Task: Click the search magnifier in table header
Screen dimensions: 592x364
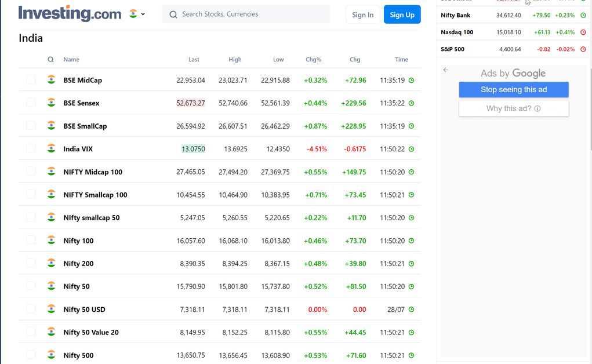Action: [51, 60]
